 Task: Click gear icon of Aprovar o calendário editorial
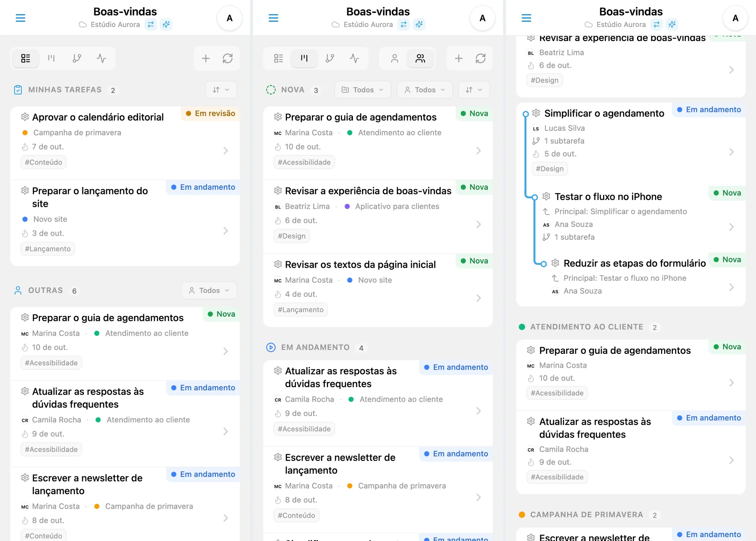tap(25, 117)
